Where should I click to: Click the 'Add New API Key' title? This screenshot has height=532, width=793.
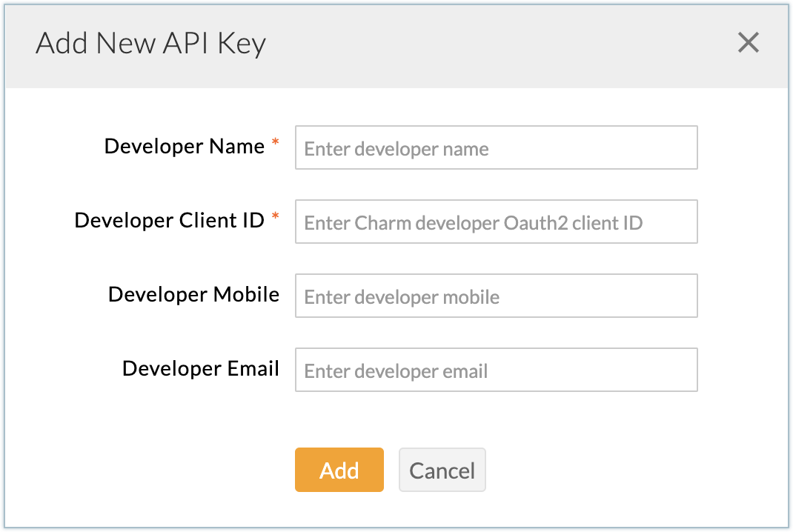pos(150,44)
